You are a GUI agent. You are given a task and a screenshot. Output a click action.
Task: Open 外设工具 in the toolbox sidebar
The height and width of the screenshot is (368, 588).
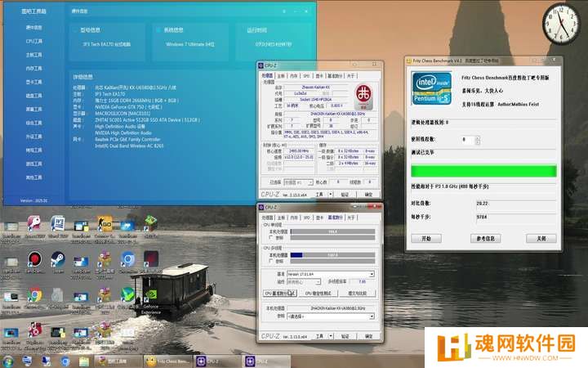(33, 137)
